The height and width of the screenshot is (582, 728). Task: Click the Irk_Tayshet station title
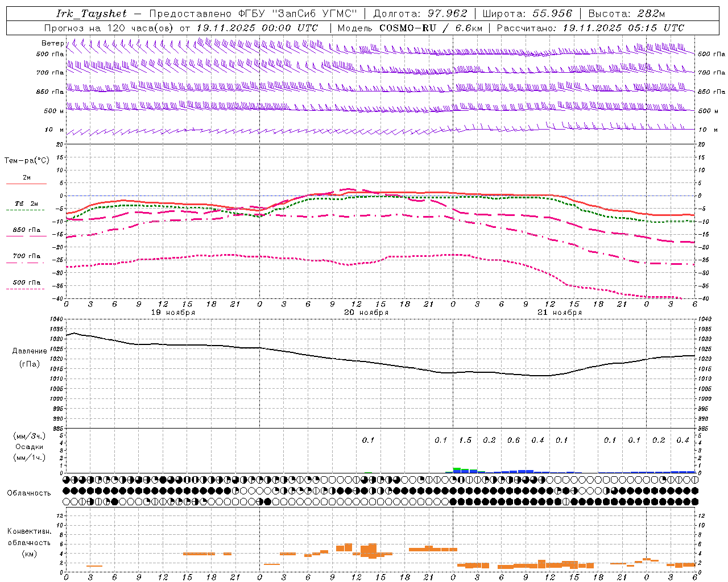(92, 14)
